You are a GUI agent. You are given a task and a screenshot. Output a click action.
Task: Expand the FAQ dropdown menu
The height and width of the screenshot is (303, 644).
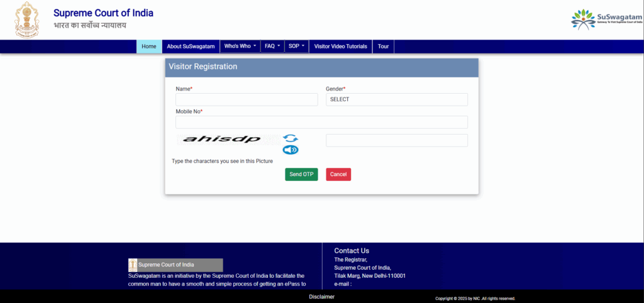(272, 47)
